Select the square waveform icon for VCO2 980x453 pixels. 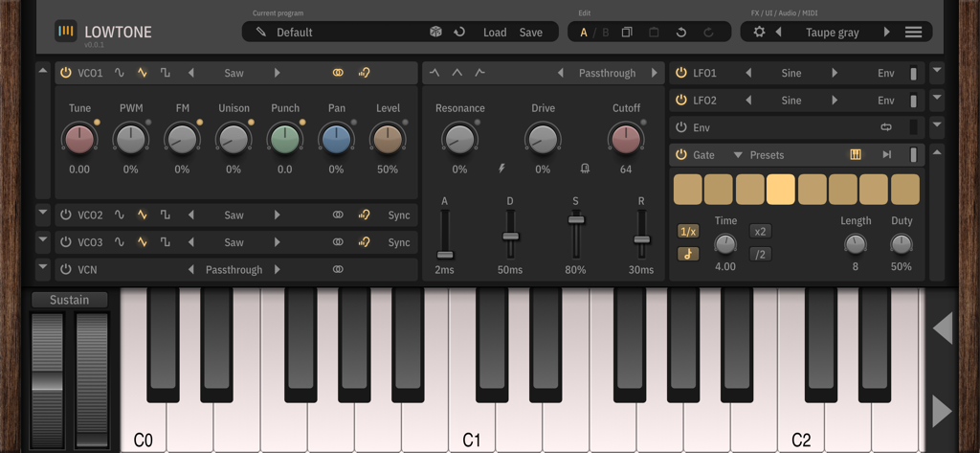[x=166, y=215]
